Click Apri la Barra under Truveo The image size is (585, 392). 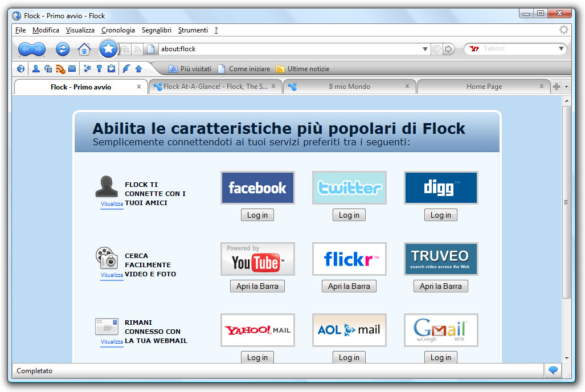click(x=441, y=287)
